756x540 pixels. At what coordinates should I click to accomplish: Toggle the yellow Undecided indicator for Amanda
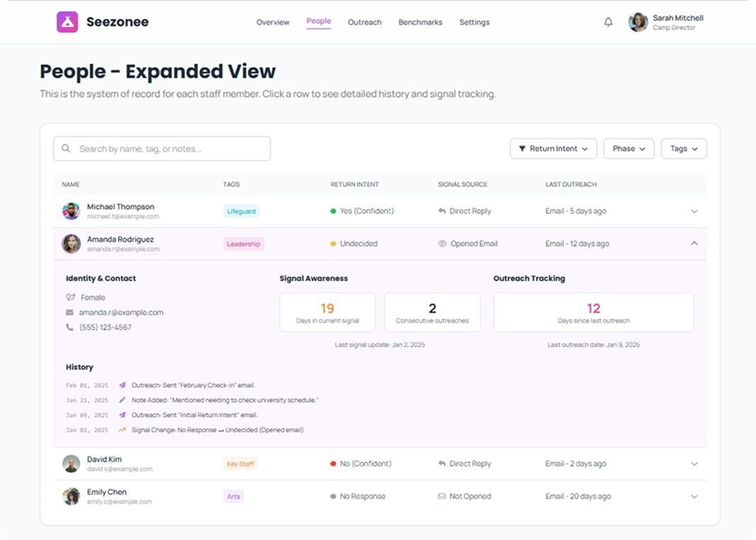[333, 243]
